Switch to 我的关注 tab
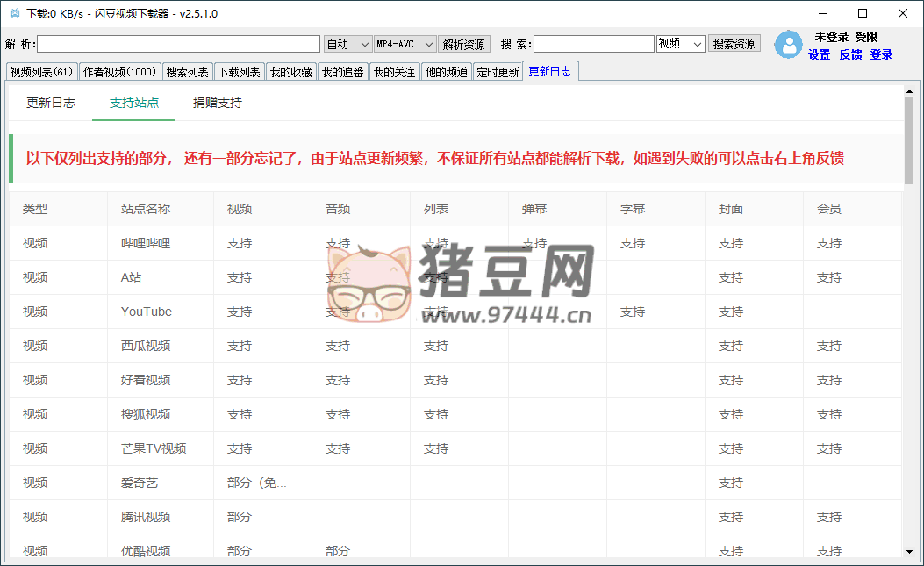The width and height of the screenshot is (924, 566). [x=394, y=72]
